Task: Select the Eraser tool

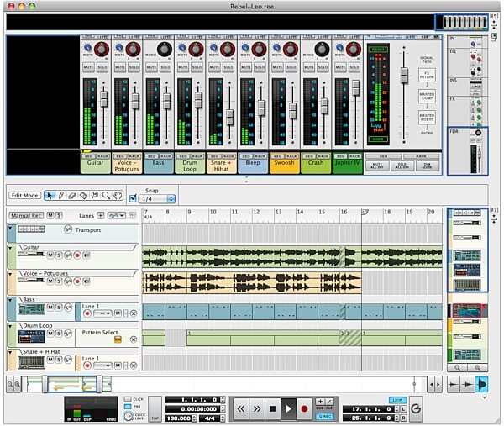Action: tap(72, 196)
